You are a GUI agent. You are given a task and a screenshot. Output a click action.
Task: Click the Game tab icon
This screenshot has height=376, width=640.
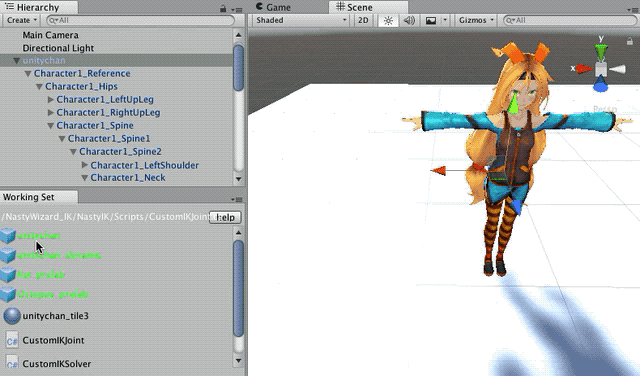click(259, 7)
